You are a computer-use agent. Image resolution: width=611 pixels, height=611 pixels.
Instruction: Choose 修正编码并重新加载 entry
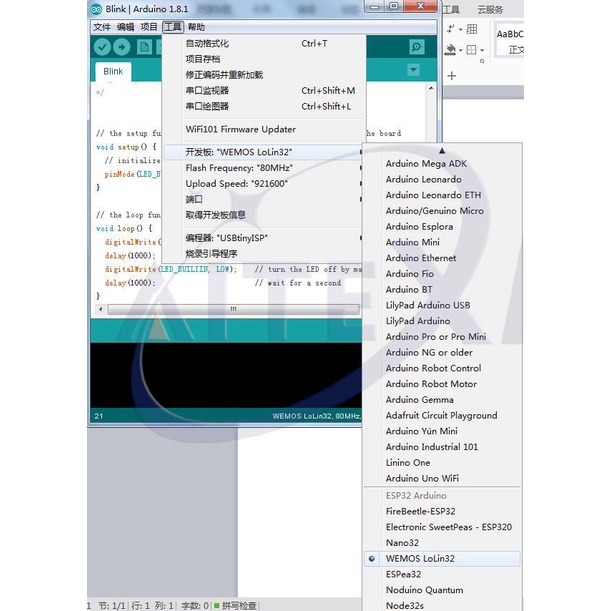click(264, 75)
